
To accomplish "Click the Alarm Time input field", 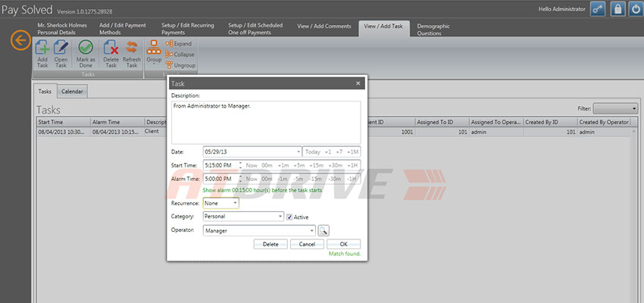I will 220,179.
